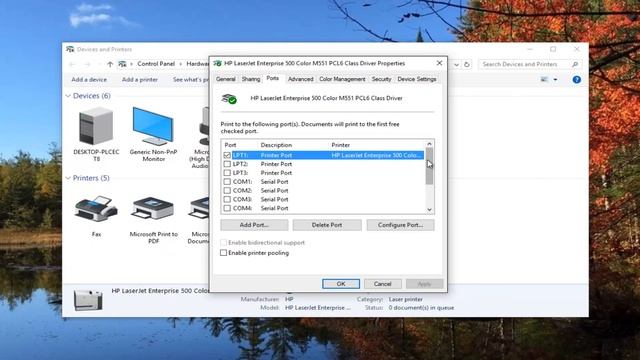Image resolution: width=640 pixels, height=360 pixels.
Task: Click the Delete Port button
Action: [327, 225]
